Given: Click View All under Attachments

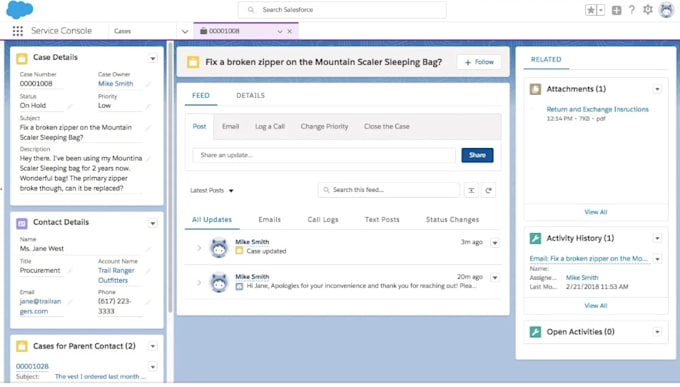Looking at the screenshot, I should (x=595, y=212).
